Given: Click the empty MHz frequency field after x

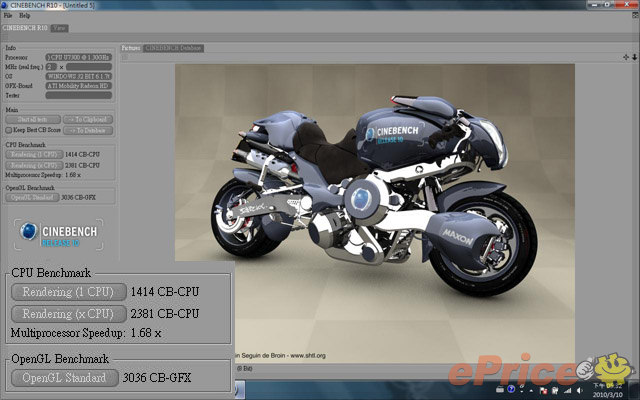Looking at the screenshot, I should coord(89,67).
